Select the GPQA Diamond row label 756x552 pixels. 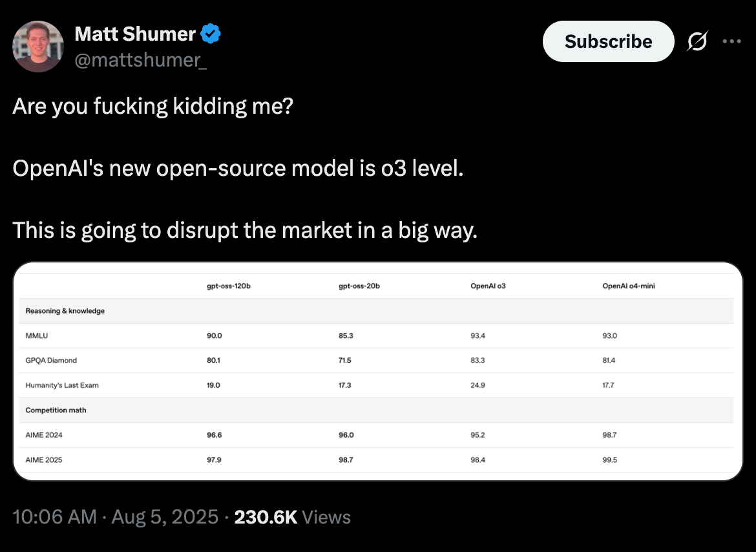51,360
